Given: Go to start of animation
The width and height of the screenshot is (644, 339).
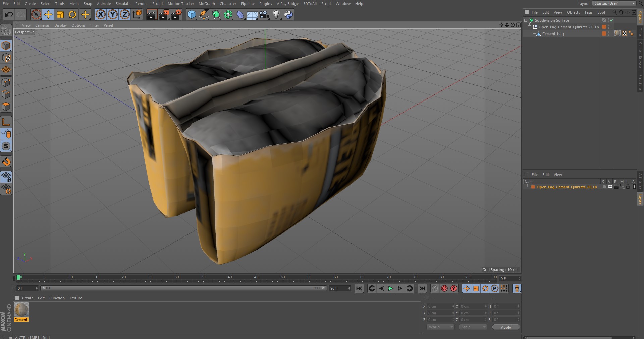Looking at the screenshot, I should click(359, 288).
